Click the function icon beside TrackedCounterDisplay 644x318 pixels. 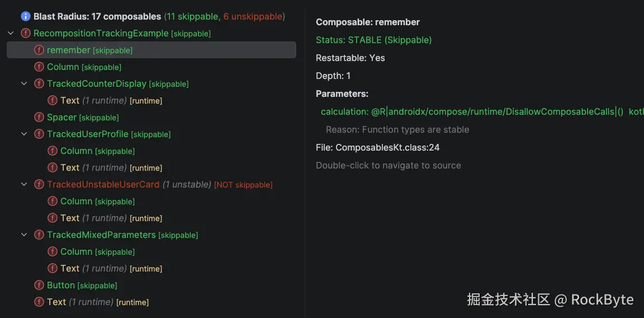(x=39, y=84)
